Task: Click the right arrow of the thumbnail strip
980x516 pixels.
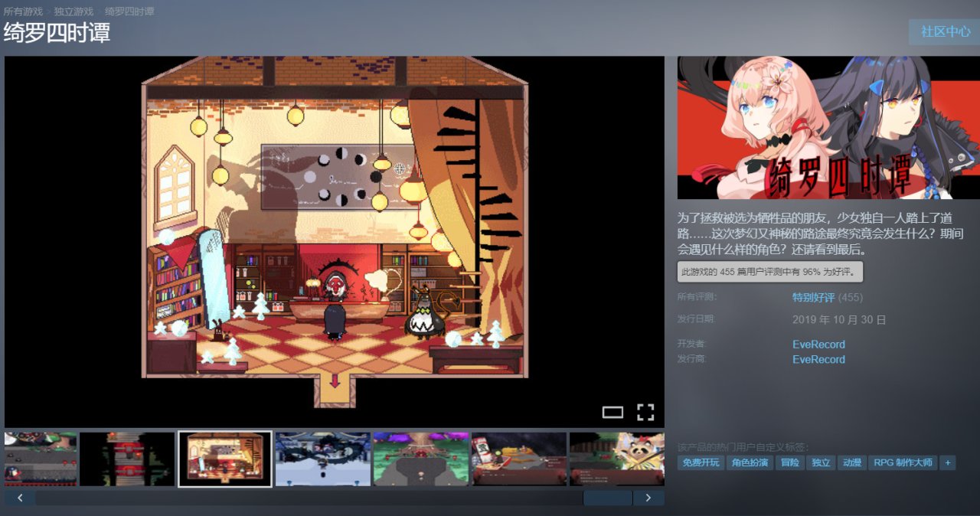Action: pos(648,498)
